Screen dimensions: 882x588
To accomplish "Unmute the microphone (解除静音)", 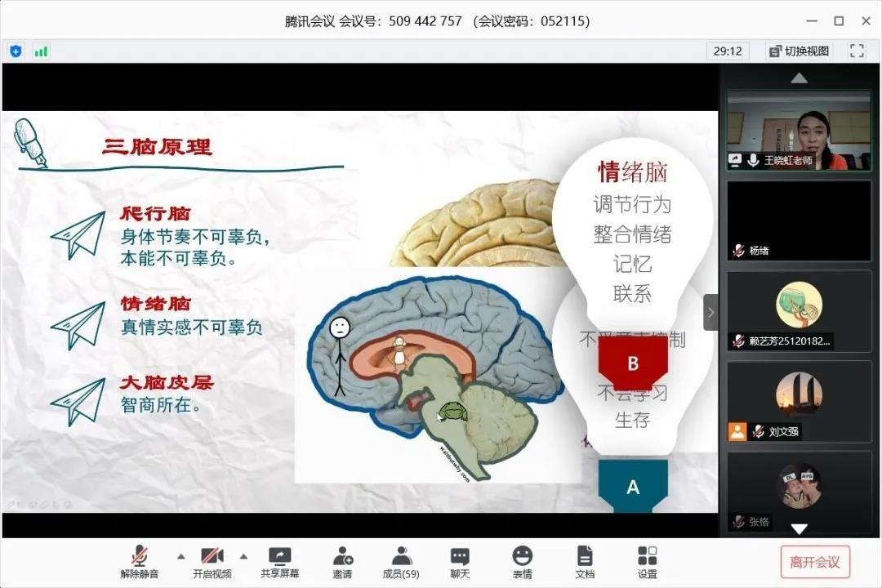I will pyautogui.click(x=140, y=562).
